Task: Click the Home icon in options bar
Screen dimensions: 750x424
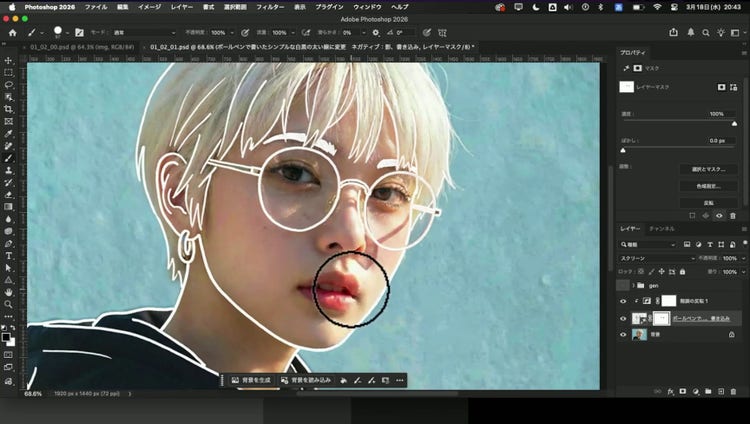Action: [x=12, y=32]
